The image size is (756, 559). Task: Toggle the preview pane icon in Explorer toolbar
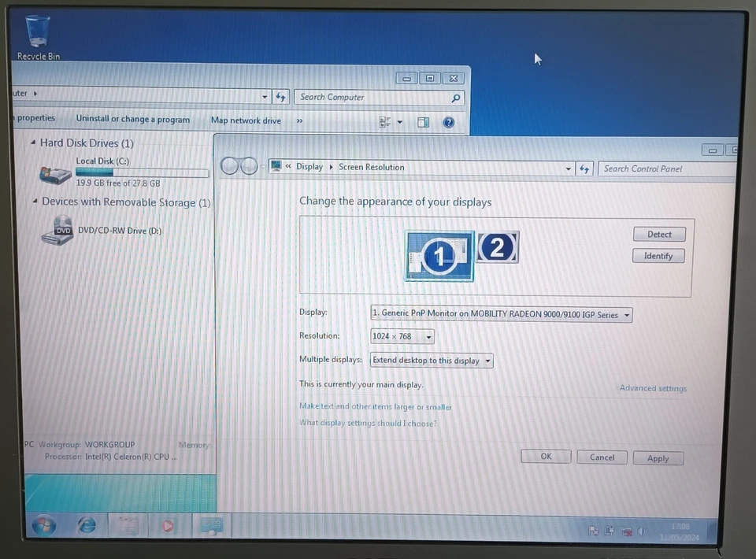click(423, 121)
